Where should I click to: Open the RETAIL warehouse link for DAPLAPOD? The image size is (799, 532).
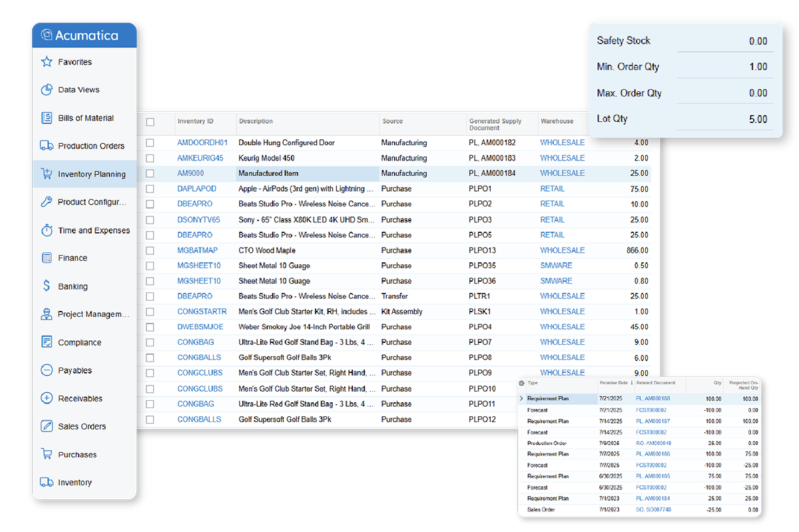pyautogui.click(x=553, y=188)
